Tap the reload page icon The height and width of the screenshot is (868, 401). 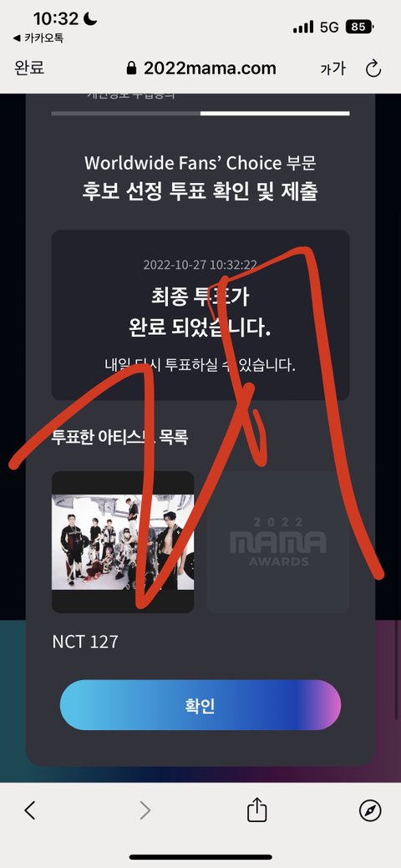coord(373,69)
